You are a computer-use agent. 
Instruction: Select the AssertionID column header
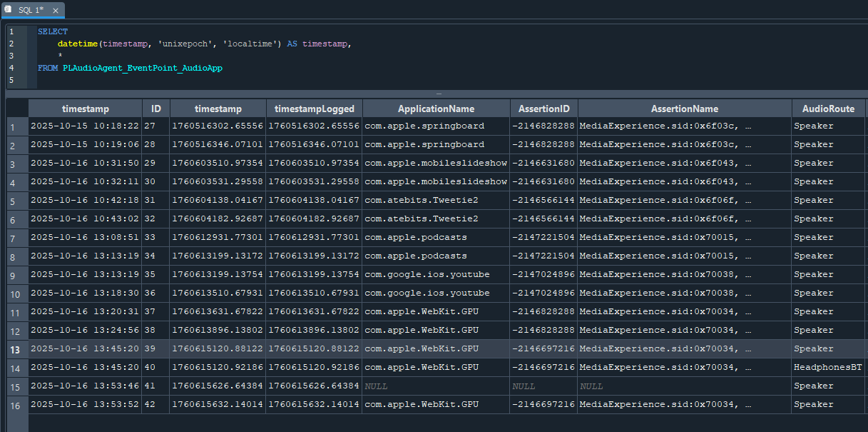pos(543,109)
